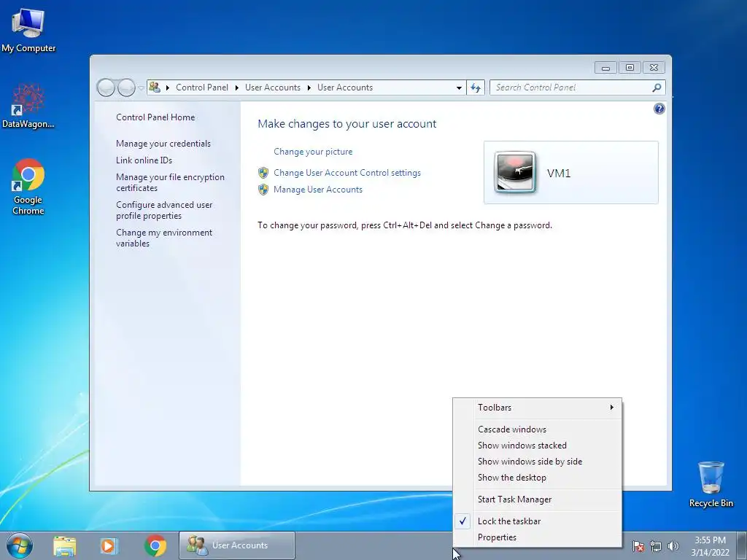
Task: Open Control Panel Home link
Action: (155, 117)
